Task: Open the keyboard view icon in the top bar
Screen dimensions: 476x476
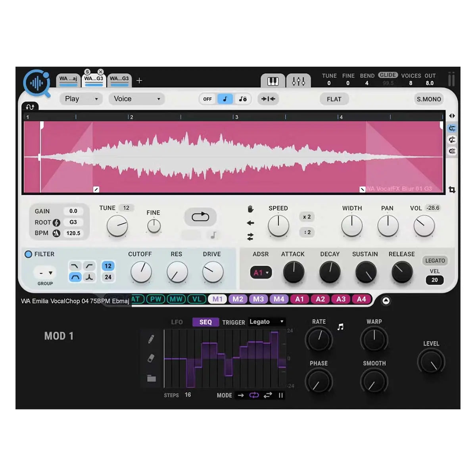Action: (x=272, y=81)
